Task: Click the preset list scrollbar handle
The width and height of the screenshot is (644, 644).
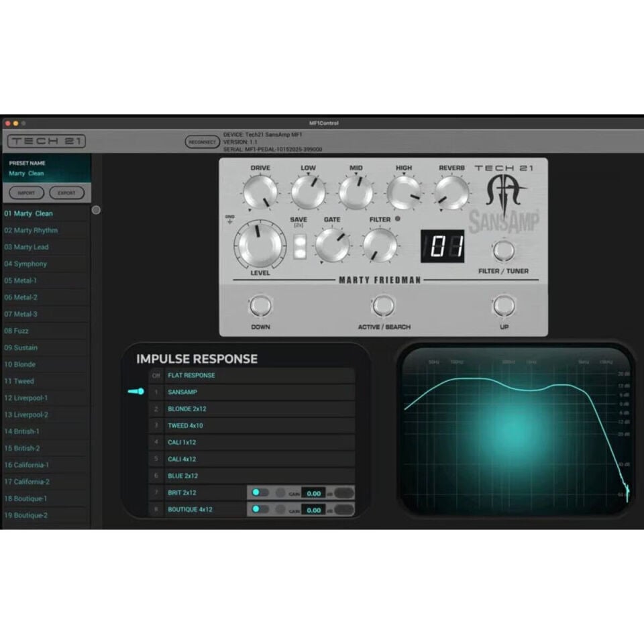Action: (x=96, y=210)
